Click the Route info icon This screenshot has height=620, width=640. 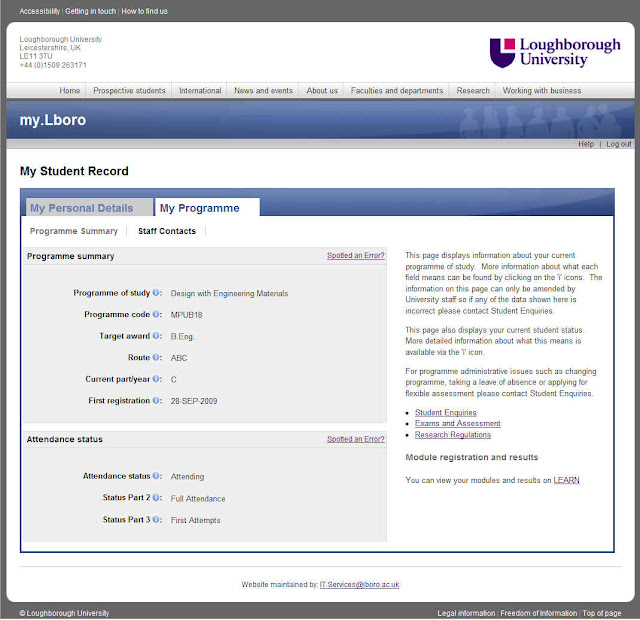(x=156, y=357)
